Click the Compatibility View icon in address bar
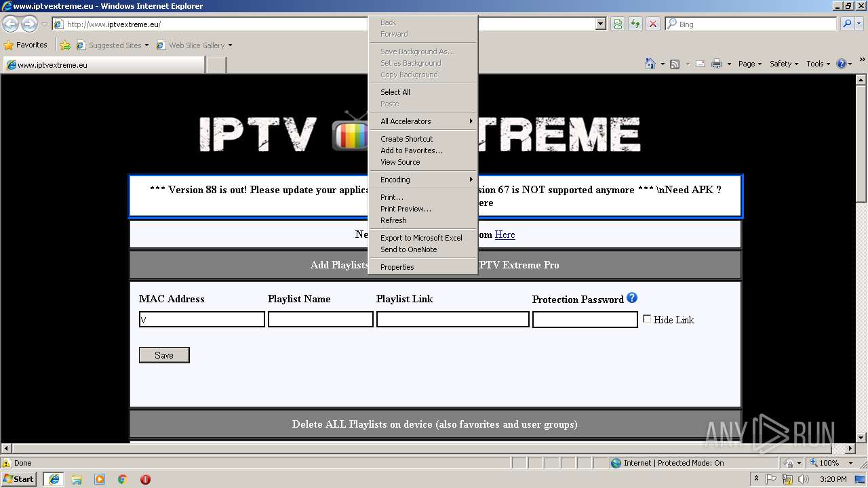Image resolution: width=868 pixels, height=488 pixels. (618, 24)
